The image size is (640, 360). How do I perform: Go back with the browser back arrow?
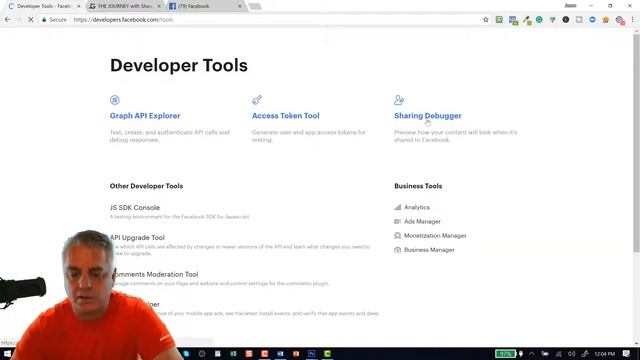coord(8,20)
